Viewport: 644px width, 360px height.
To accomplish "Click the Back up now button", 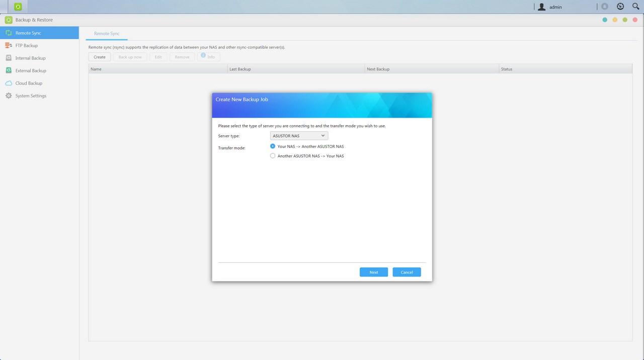I will tap(130, 57).
